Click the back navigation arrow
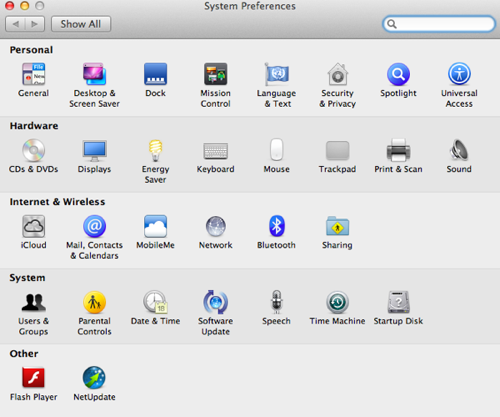500x417 pixels. 15,24
